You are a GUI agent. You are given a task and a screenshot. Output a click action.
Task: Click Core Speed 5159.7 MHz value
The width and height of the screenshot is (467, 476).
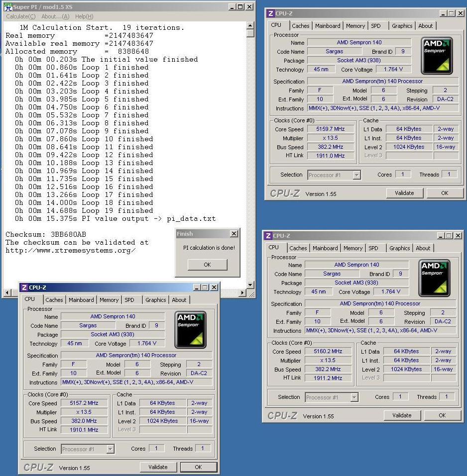[x=331, y=129]
